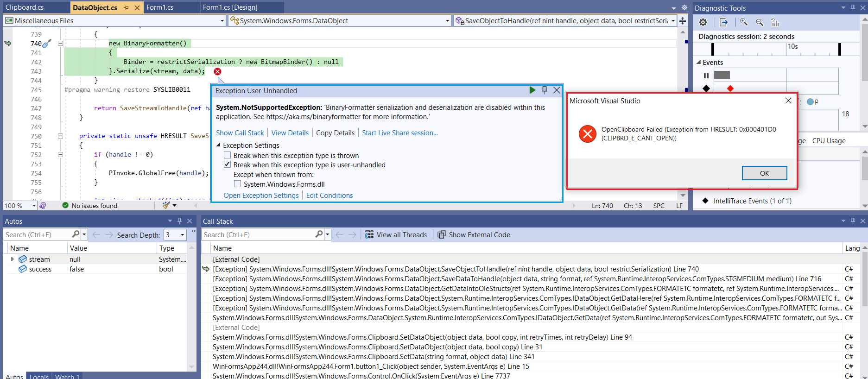The width and height of the screenshot is (868, 379).
Task: Toggle Break when this exception type is thrown
Action: 227,155
